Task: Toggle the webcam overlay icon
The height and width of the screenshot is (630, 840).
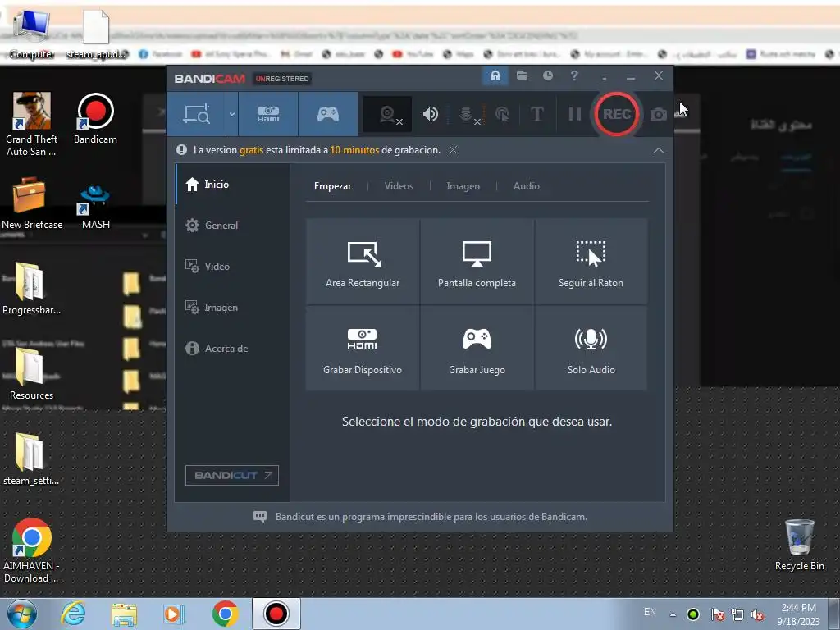Action: [388, 114]
